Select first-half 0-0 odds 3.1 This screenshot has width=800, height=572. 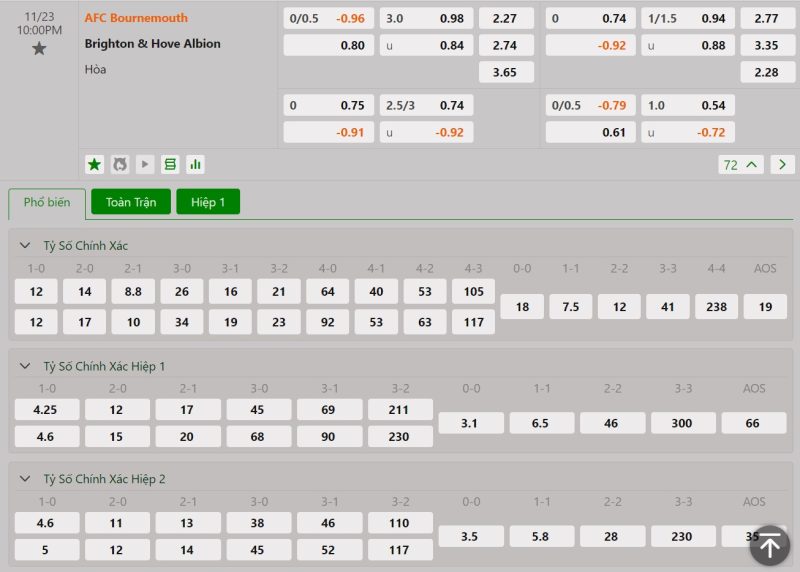(471, 423)
